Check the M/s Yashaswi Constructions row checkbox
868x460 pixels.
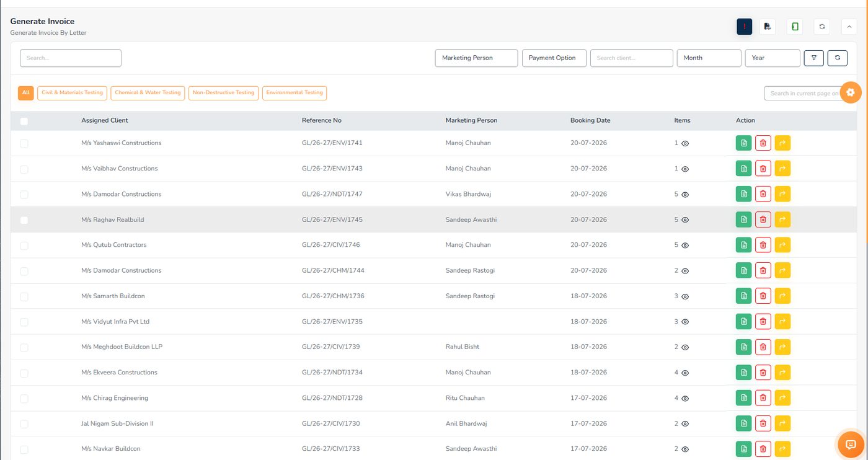pyautogui.click(x=24, y=143)
